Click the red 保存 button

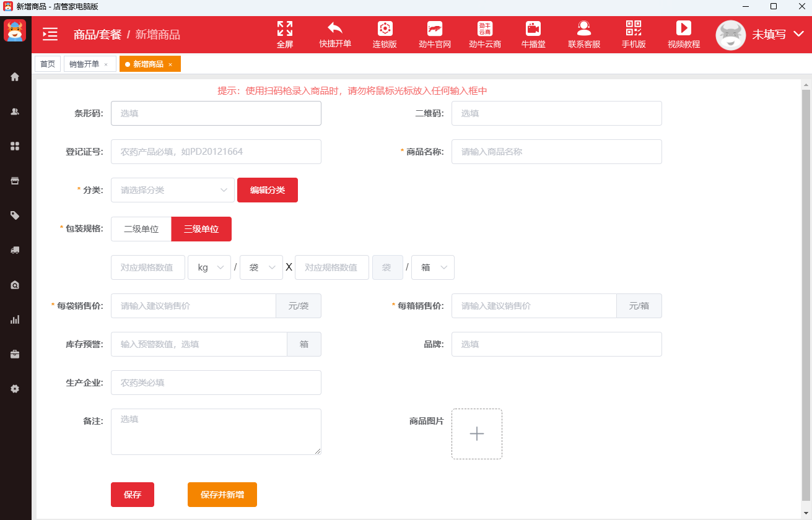click(133, 495)
